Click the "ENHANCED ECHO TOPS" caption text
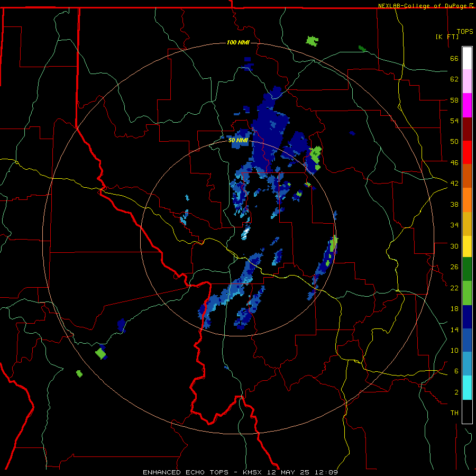 point(186,472)
